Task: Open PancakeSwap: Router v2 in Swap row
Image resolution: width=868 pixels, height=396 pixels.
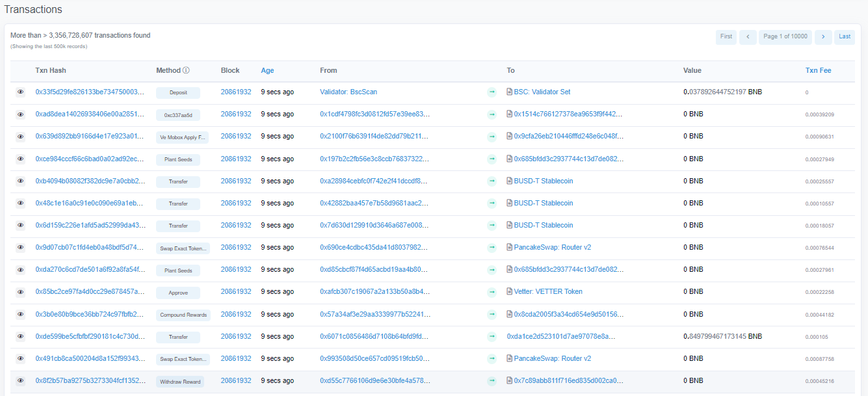Action: coord(552,248)
